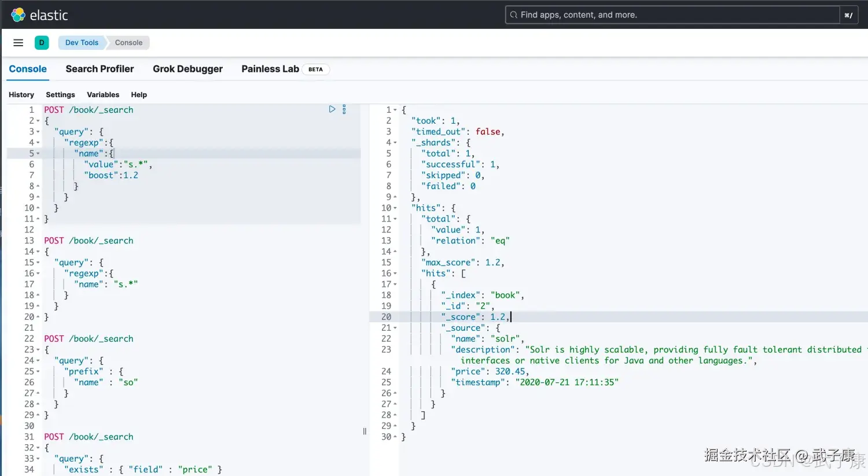Image resolution: width=868 pixels, height=476 pixels.
Task: Click the ⌘/ keyboard shortcut badge
Action: [x=848, y=14]
